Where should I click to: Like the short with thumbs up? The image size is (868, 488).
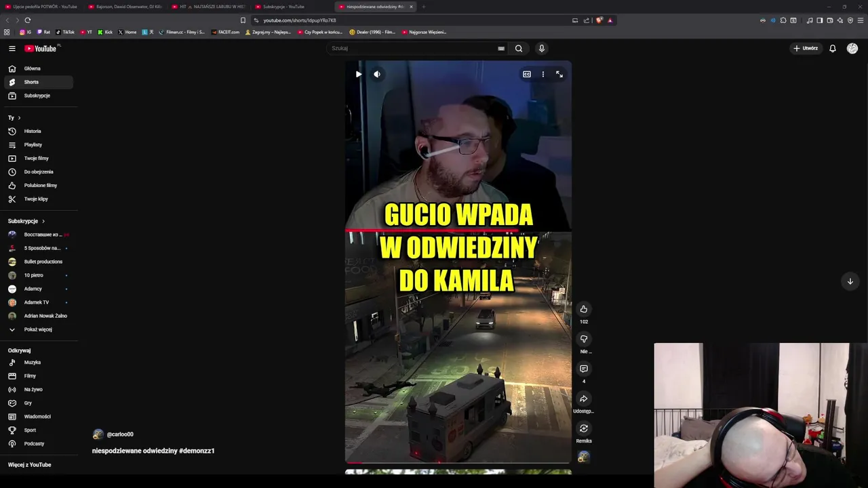(x=583, y=309)
